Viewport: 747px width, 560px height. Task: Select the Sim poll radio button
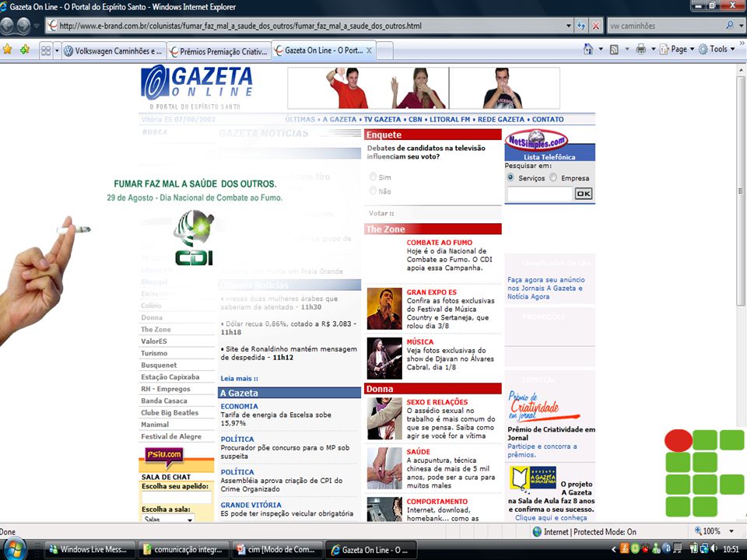tap(373, 177)
